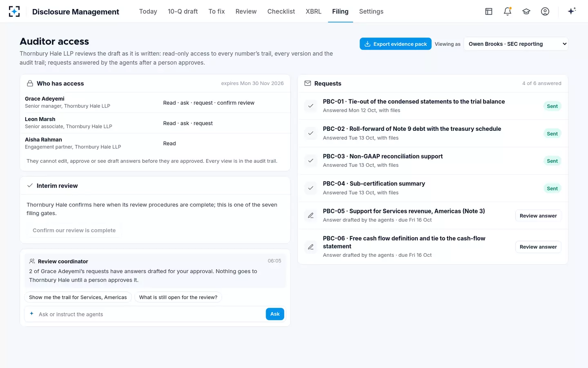Open the AI sparkle assistant icon
Image resolution: width=588 pixels, height=368 pixels.
[572, 11]
